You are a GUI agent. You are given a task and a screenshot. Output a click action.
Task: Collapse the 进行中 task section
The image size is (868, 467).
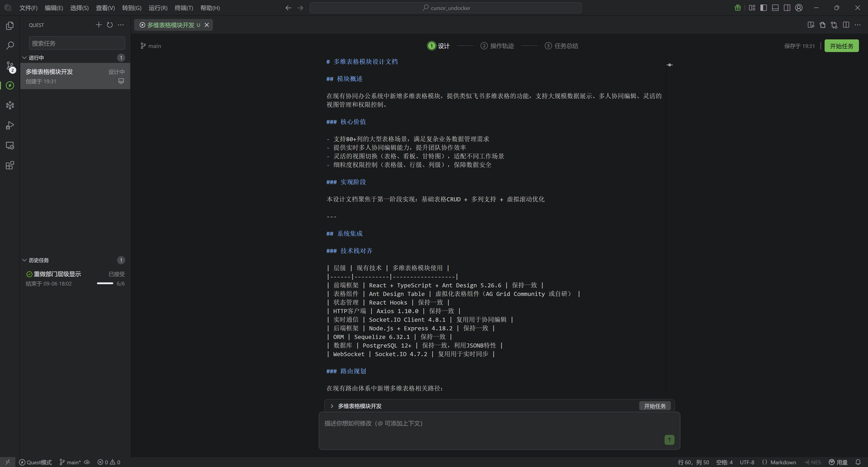25,58
